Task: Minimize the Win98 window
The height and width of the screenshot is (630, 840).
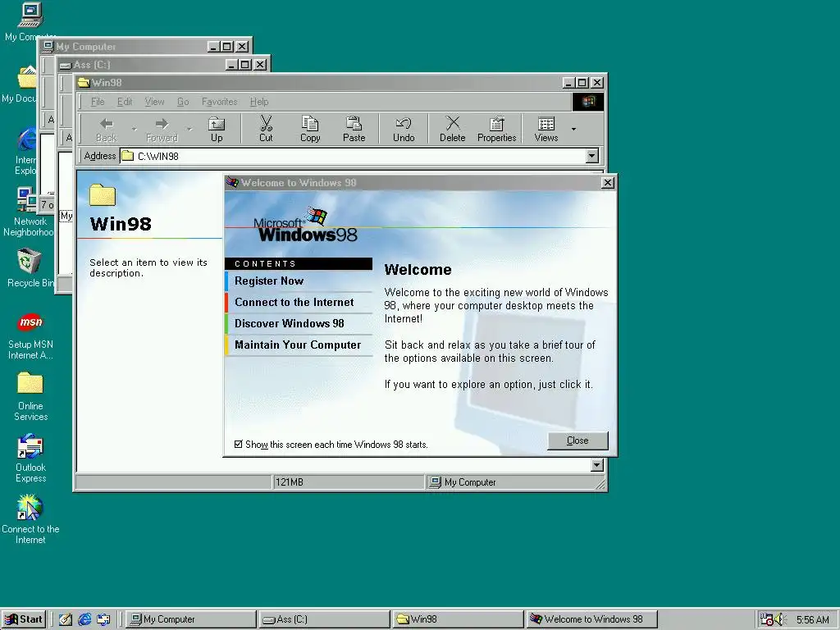Action: coord(569,83)
